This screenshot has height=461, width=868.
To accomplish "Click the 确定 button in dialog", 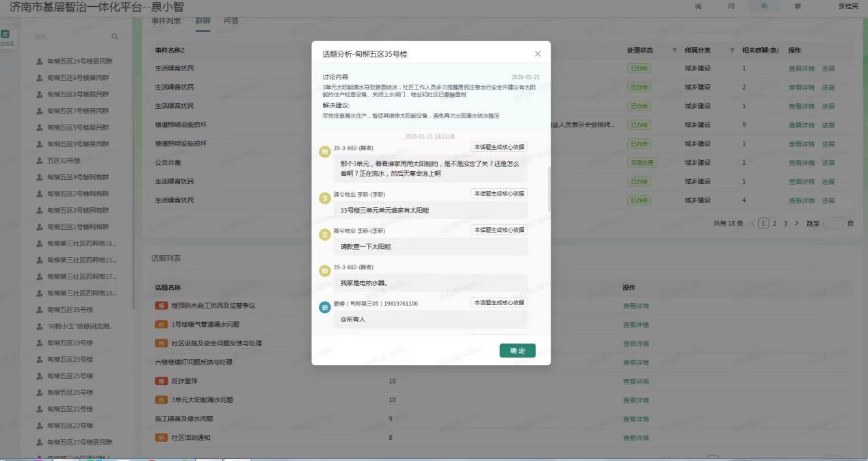I will [517, 351].
